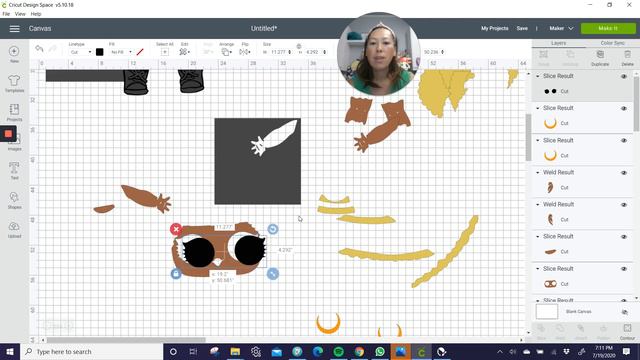Click the size lock icon between W and H
This screenshot has height=360, width=640.
coord(299,46)
